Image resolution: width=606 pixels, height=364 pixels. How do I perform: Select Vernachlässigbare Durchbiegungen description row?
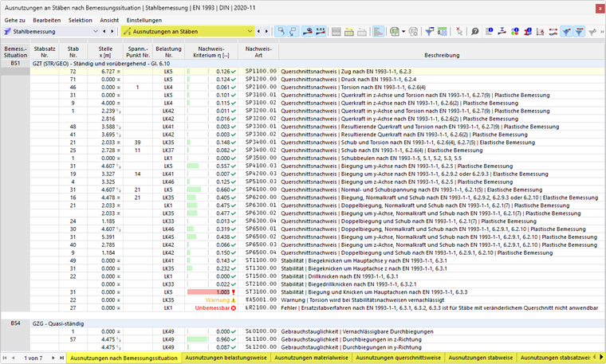tap(442, 331)
